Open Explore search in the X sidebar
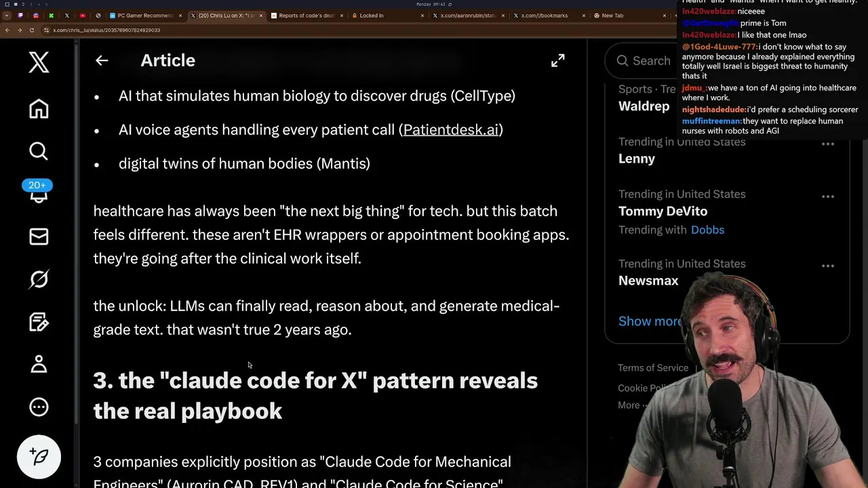The width and height of the screenshot is (868, 488). point(39,150)
